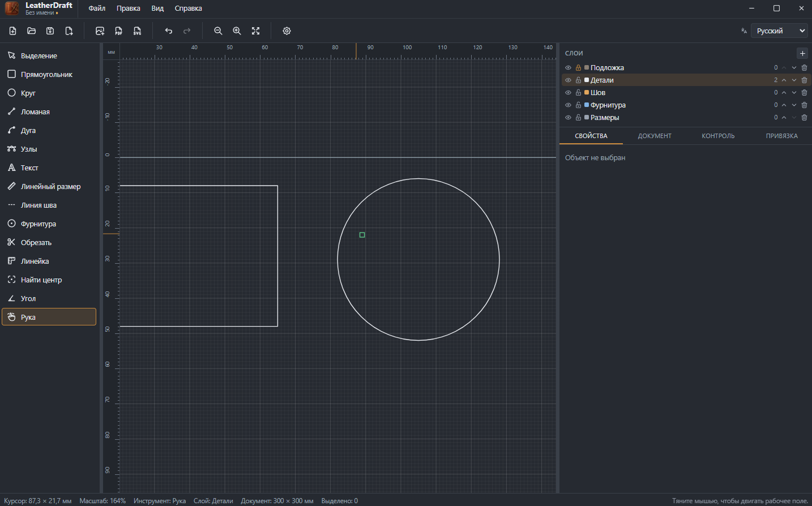812x506 pixels.
Task: Select the Дуга arc tool
Action: coord(49,130)
